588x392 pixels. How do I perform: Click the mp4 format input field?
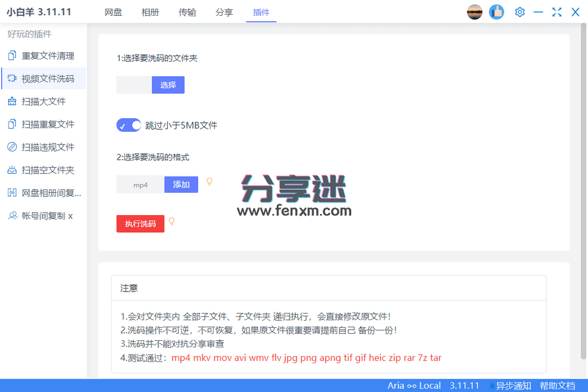(x=139, y=185)
